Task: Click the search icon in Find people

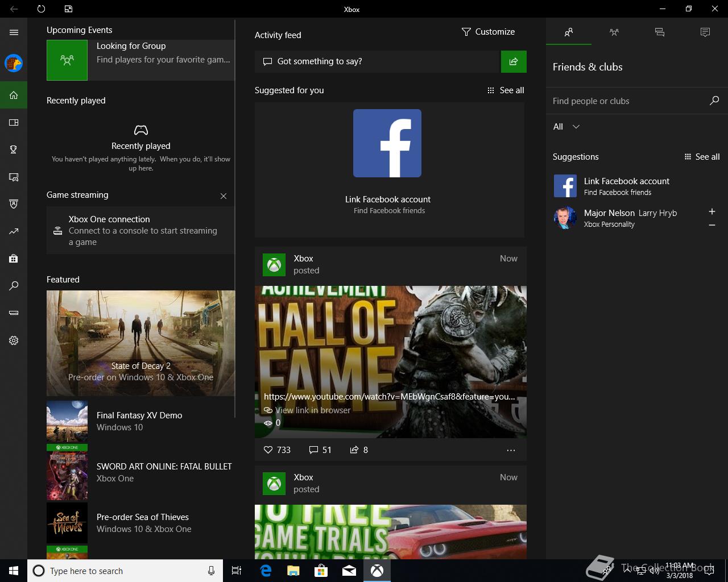Action: (714, 101)
